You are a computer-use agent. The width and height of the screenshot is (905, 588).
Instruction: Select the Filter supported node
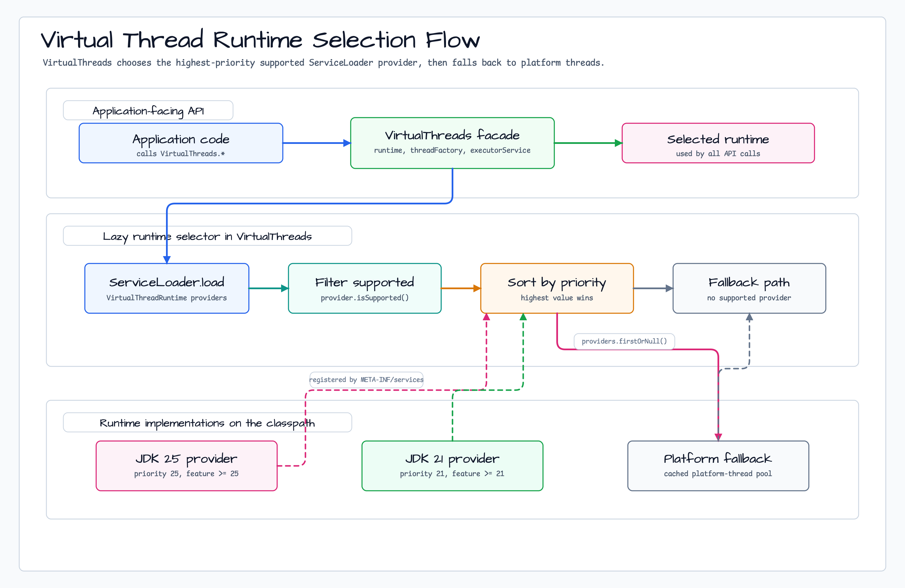coord(365,288)
